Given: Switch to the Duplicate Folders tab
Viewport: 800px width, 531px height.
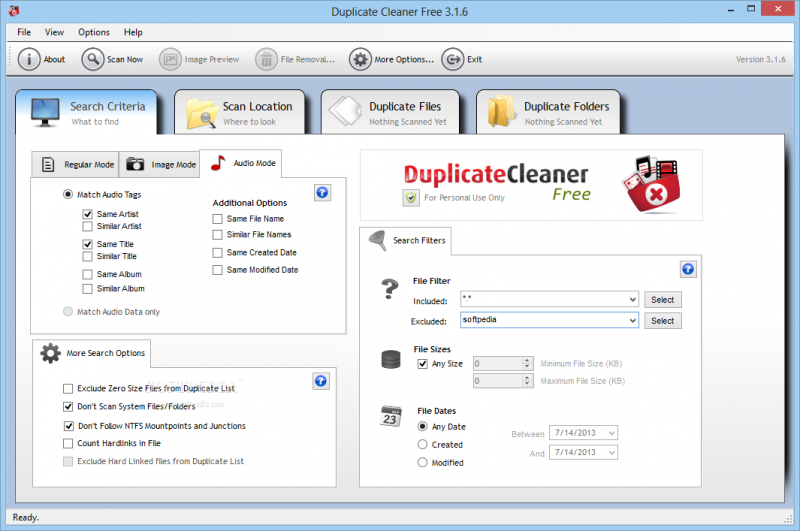Looking at the screenshot, I should click(x=548, y=113).
